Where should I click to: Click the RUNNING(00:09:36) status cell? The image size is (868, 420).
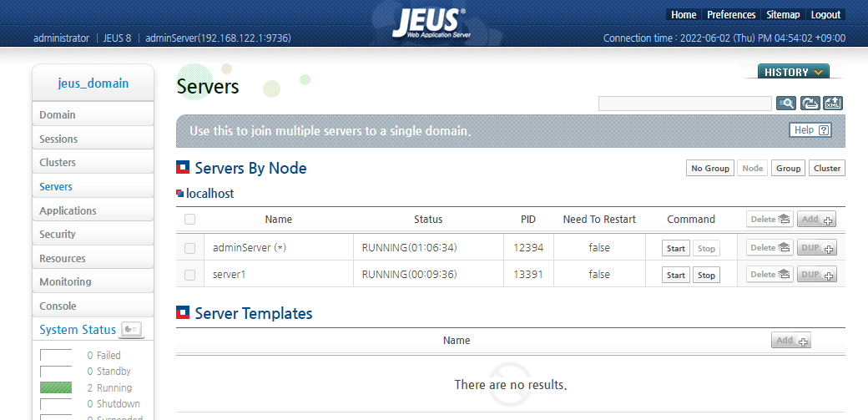[x=409, y=275]
